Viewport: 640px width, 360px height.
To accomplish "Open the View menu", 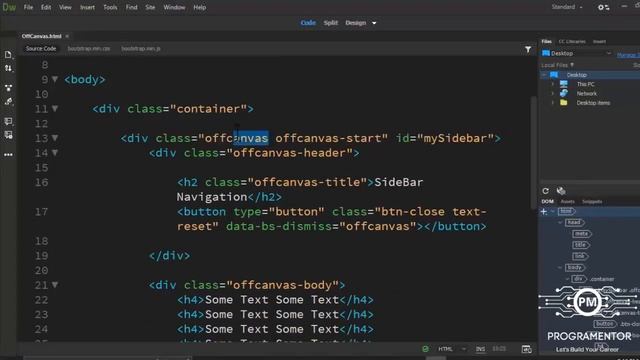I will pos(65,7).
